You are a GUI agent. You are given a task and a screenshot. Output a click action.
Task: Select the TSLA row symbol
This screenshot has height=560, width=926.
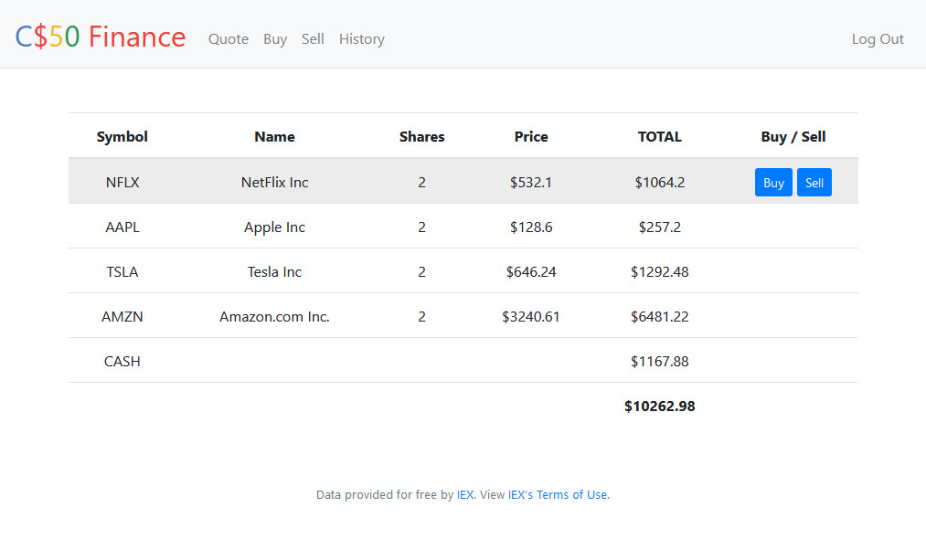point(122,271)
